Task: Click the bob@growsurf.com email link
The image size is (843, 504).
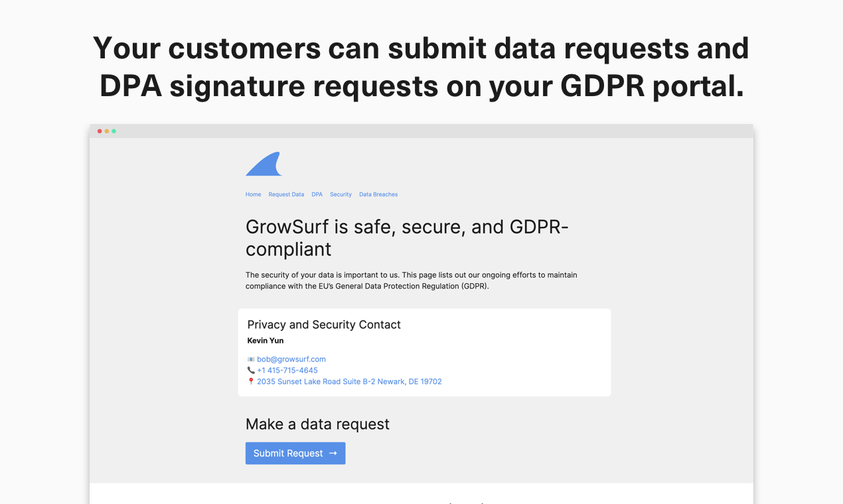Action: tap(291, 359)
